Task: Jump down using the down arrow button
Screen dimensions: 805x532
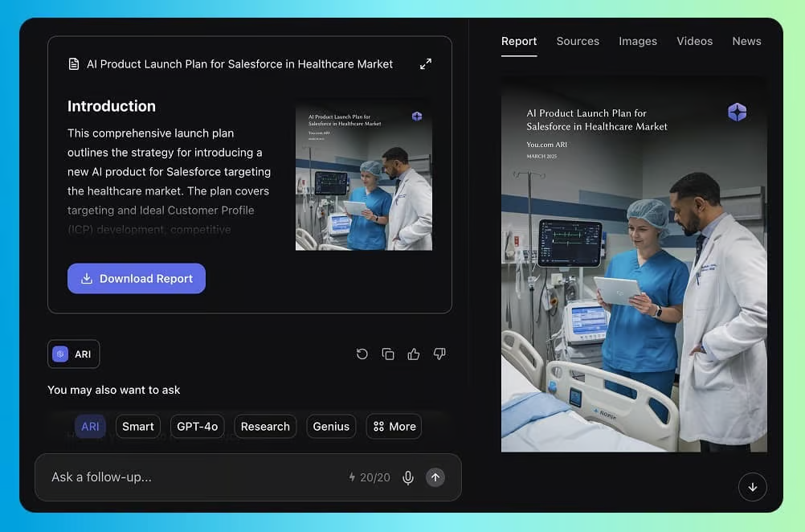Action: pyautogui.click(x=753, y=487)
